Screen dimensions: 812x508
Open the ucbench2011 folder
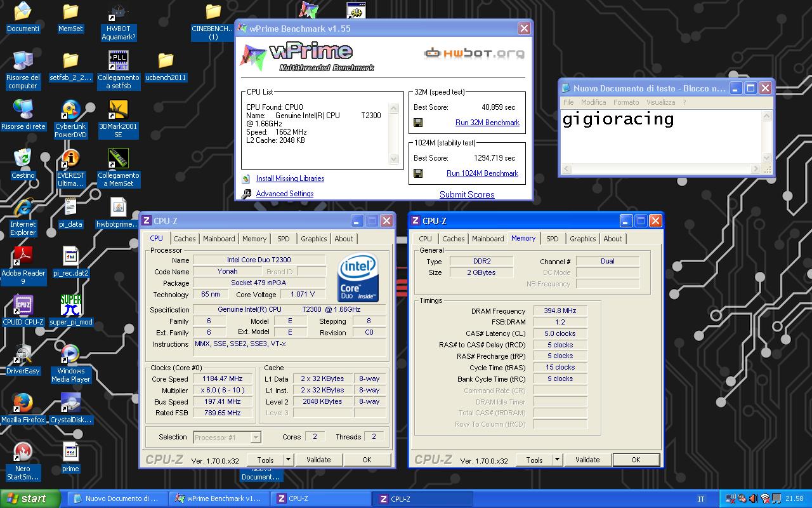166,66
